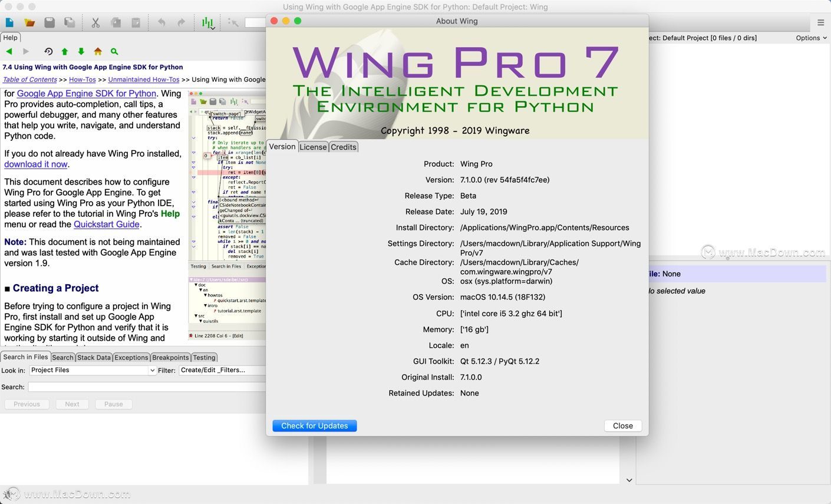
Task: Switch to the Testing tab
Action: pos(204,357)
